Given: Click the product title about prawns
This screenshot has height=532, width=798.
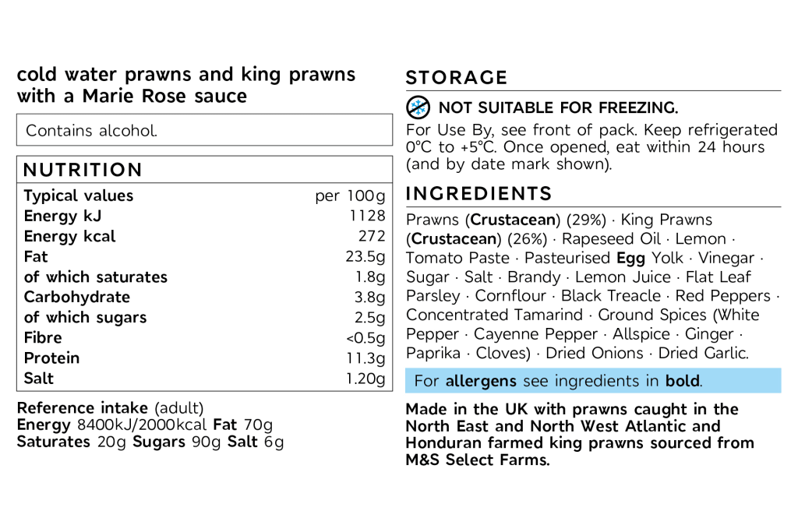Looking at the screenshot, I should click(186, 85).
